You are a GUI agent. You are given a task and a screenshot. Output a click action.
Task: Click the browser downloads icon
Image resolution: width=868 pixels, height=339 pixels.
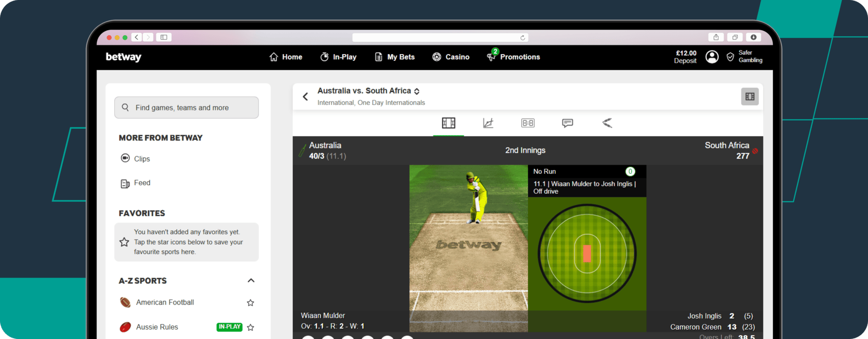click(x=754, y=37)
